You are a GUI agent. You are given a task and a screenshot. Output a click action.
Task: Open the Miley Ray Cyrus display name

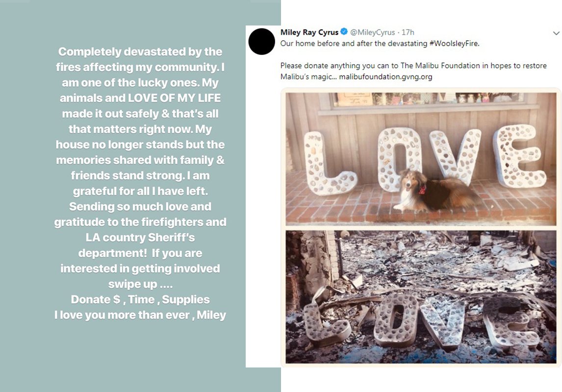pos(309,32)
